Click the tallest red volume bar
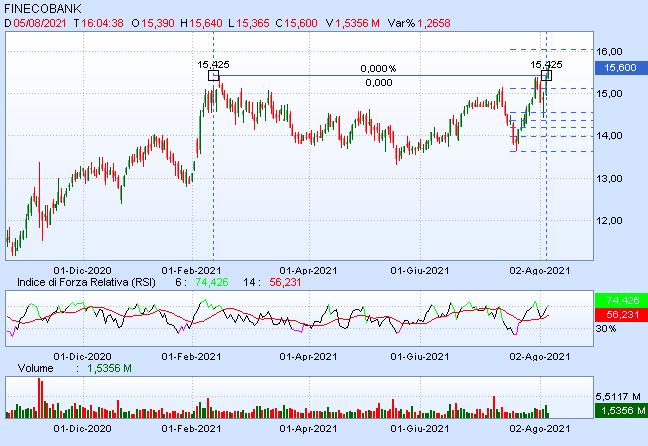 (40, 398)
